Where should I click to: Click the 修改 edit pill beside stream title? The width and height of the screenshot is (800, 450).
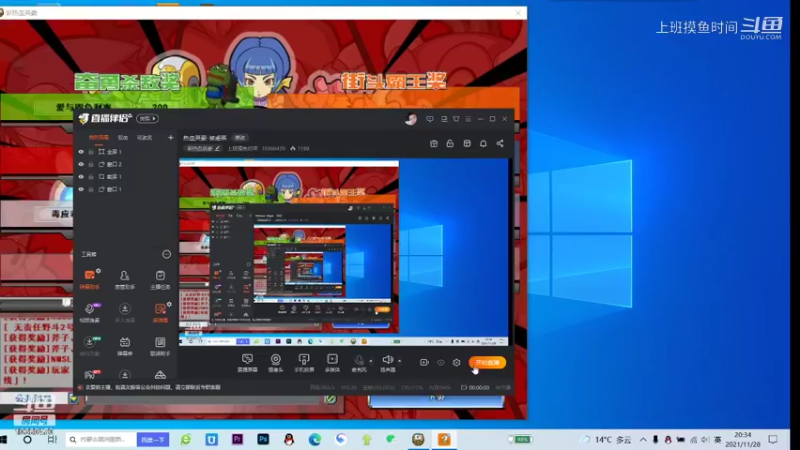point(240,138)
